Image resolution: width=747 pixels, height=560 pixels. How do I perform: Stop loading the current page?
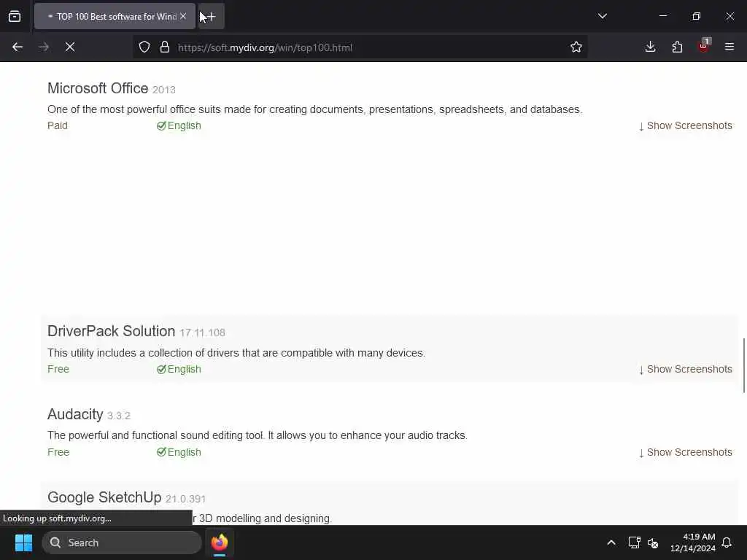70,47
